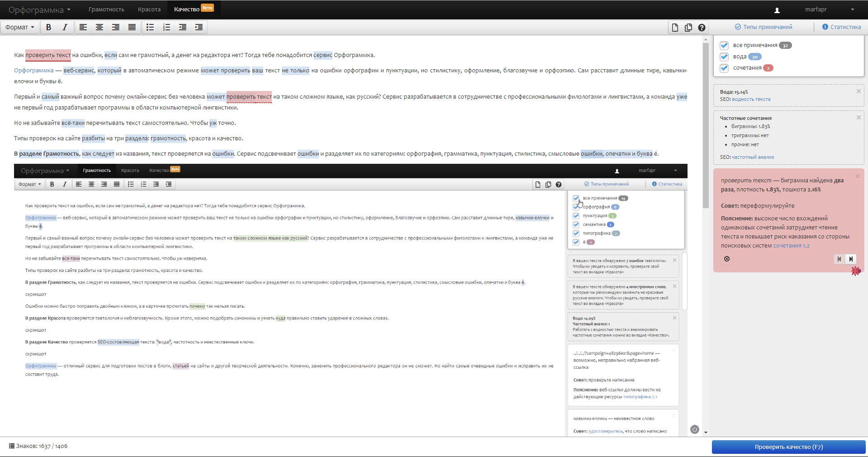Click the 30 badge beside вода
Viewport: 868px width, 457px height.
point(755,57)
